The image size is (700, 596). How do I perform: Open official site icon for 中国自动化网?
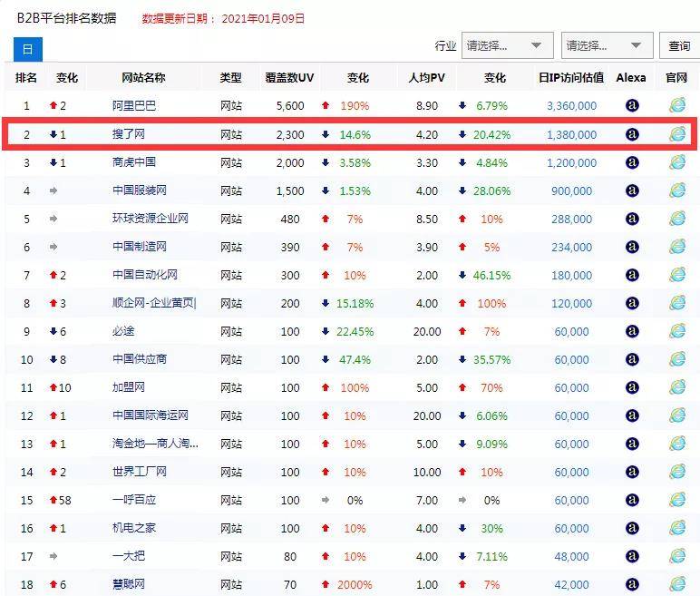pyautogui.click(x=677, y=274)
